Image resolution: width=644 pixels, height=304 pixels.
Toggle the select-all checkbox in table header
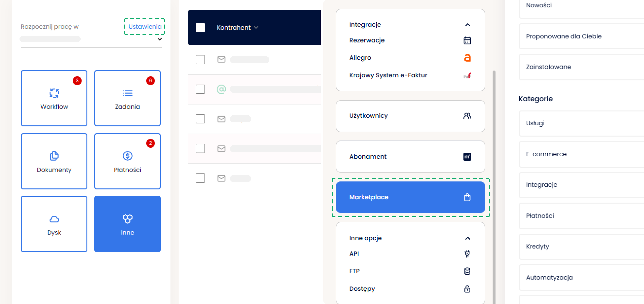pyautogui.click(x=200, y=28)
